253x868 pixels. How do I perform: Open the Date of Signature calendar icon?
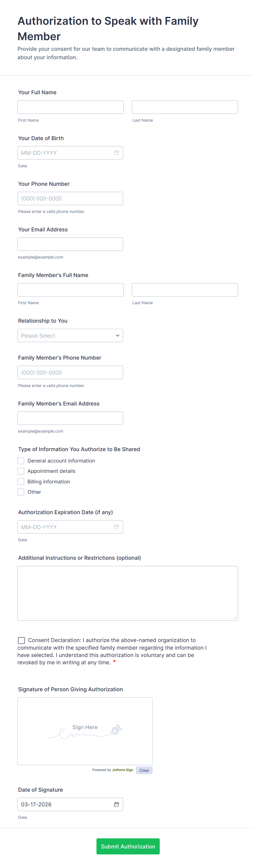116,804
